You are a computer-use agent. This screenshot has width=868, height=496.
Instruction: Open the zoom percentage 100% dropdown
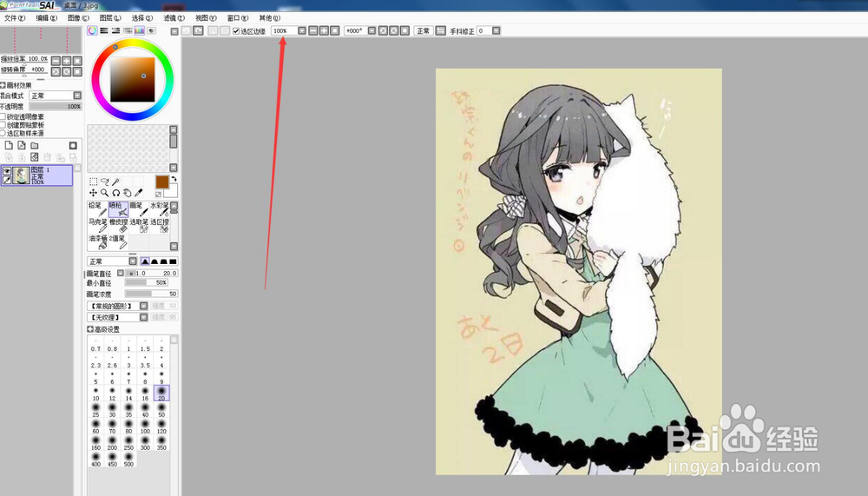302,30
